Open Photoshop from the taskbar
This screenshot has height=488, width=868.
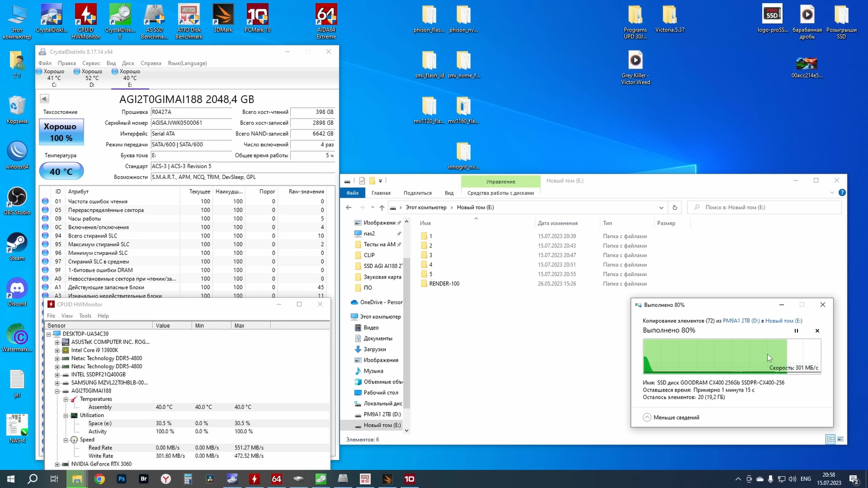122,479
